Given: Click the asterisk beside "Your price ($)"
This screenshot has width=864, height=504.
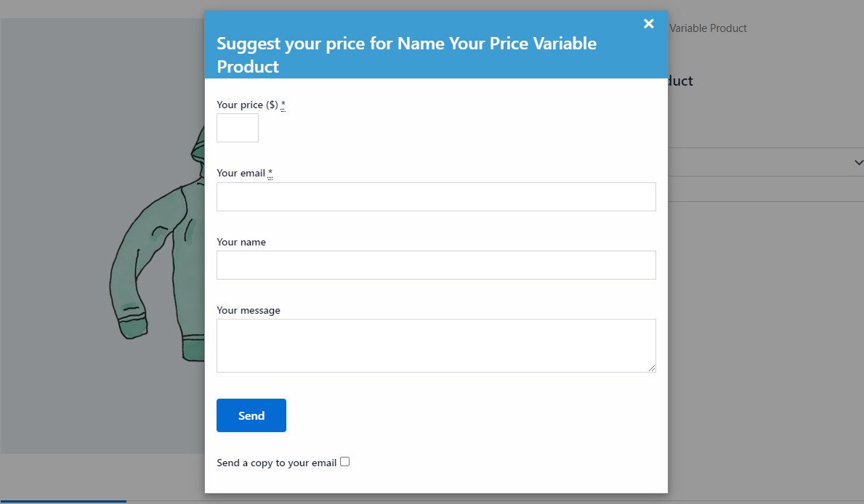Looking at the screenshot, I should pos(282,104).
